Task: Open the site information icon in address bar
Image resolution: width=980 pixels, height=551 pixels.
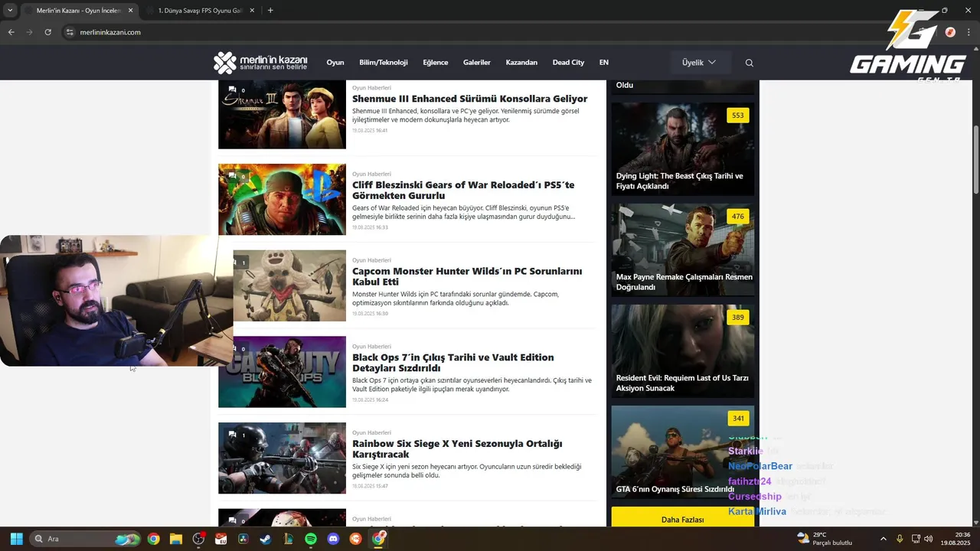Action: point(70,32)
